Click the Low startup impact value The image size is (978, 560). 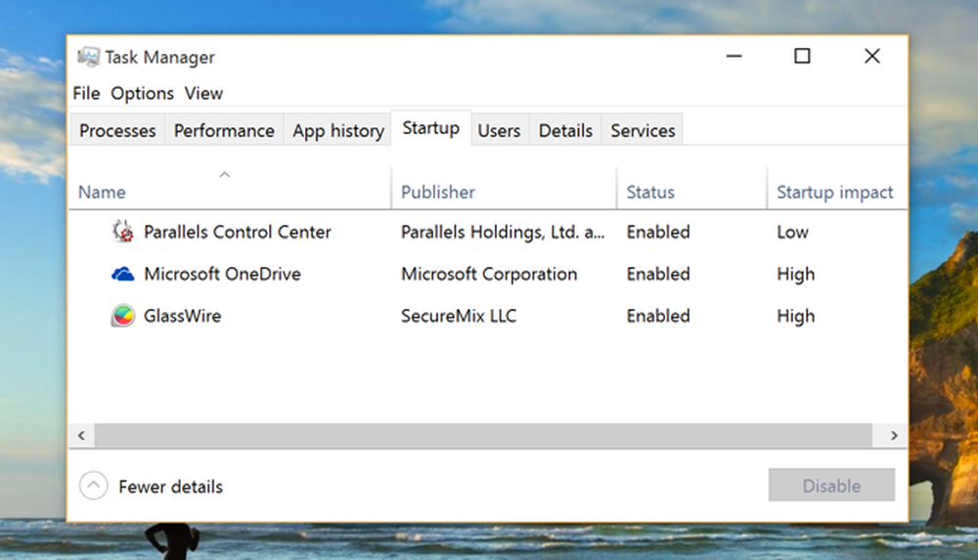point(792,232)
